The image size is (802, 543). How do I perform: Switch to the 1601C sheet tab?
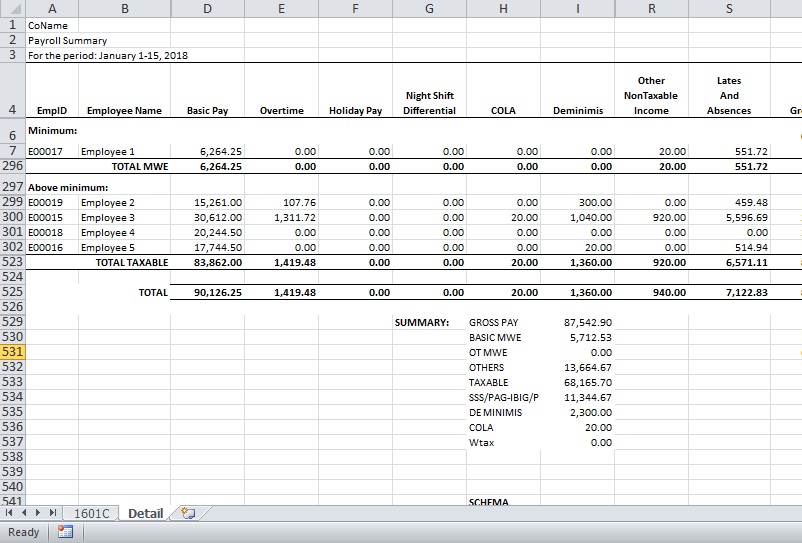pyautogui.click(x=93, y=513)
